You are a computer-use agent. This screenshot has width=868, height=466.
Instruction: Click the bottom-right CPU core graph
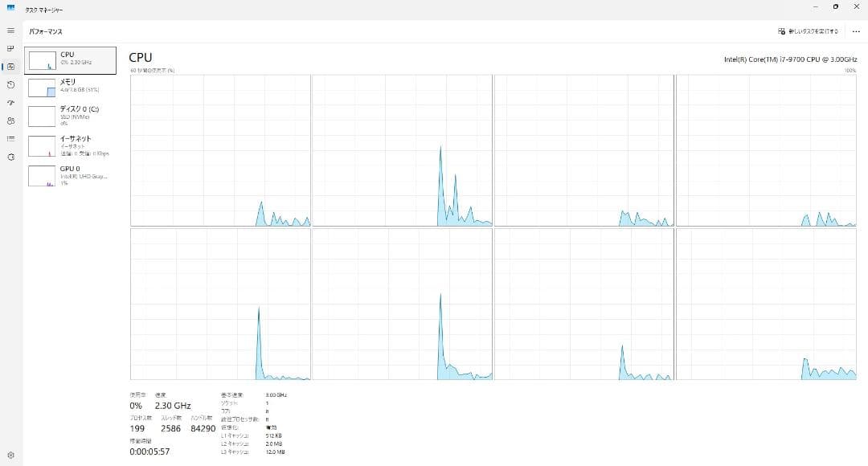tap(766, 304)
